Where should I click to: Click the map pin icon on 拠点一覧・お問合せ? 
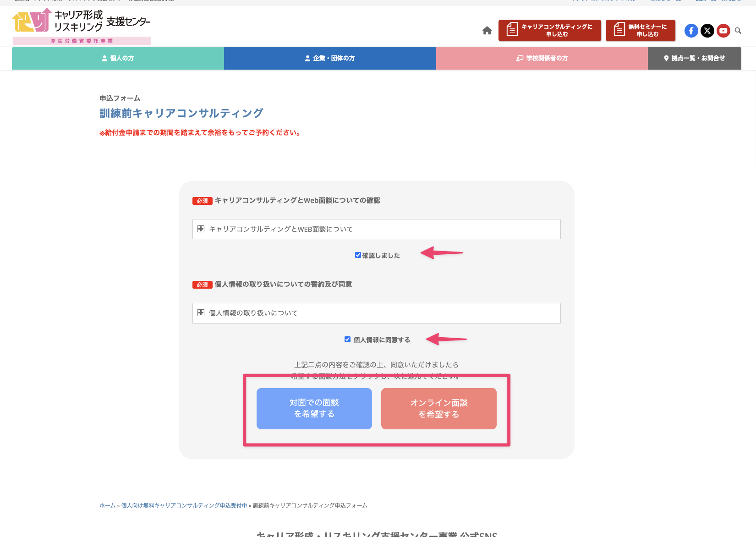(665, 58)
